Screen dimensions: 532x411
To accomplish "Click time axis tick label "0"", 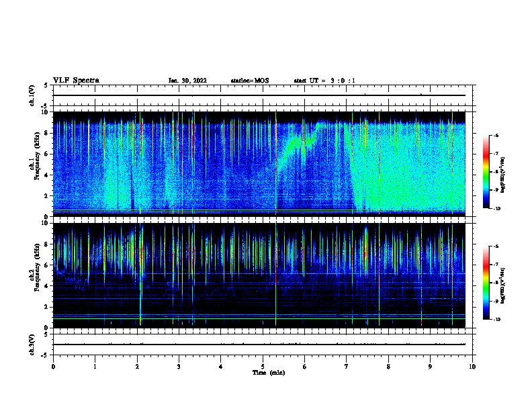I will [x=53, y=367].
